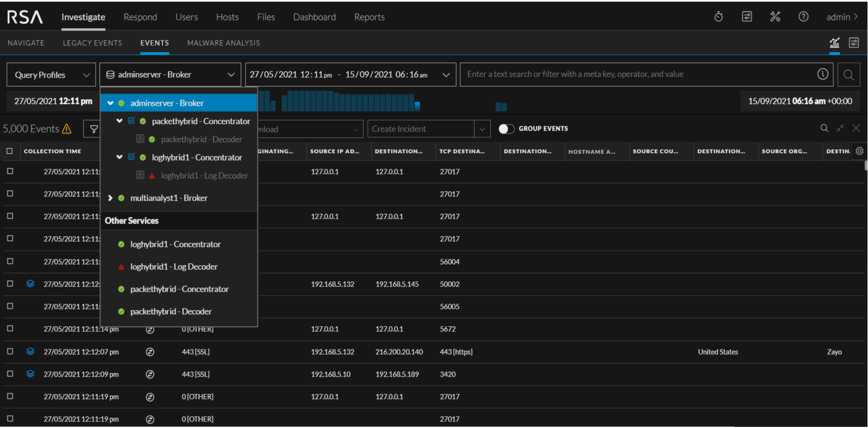This screenshot has height=428, width=868.
Task: Click the stopwatch jobs icon in header
Action: (x=719, y=17)
